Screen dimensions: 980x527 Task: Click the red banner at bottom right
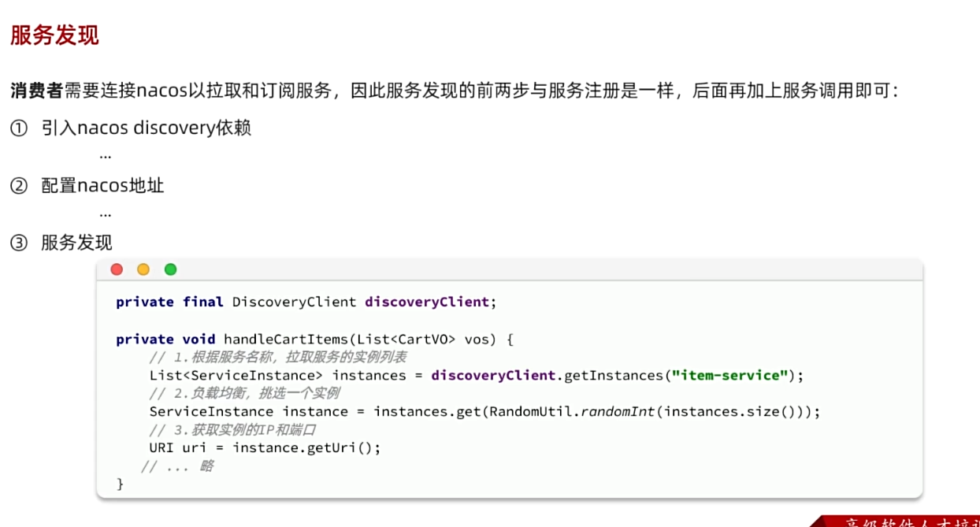(x=898, y=521)
